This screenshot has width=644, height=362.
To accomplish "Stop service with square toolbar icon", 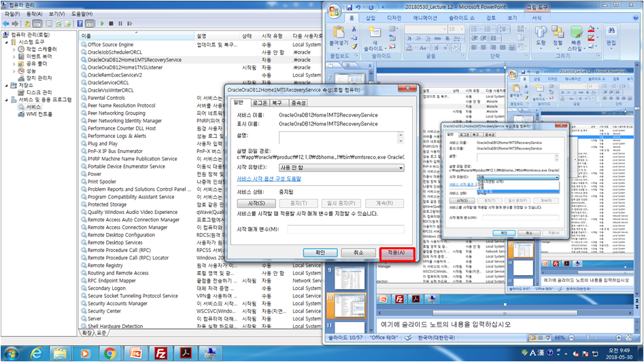I will (111, 24).
